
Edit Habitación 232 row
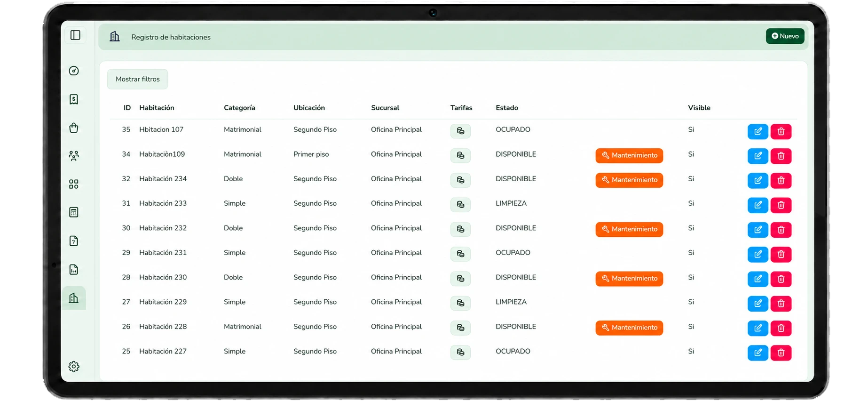pyautogui.click(x=758, y=230)
